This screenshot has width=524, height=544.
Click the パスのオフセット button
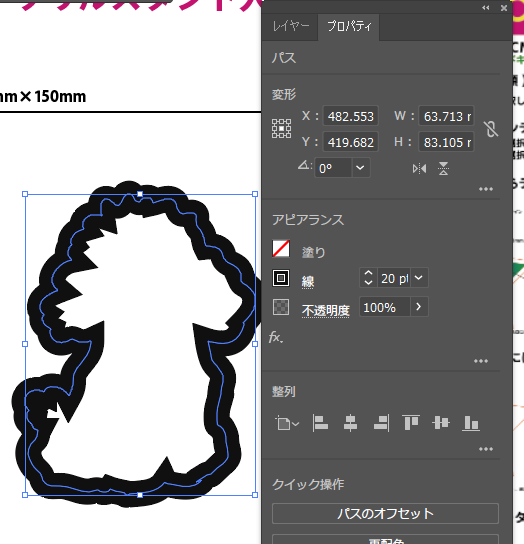[385, 513]
